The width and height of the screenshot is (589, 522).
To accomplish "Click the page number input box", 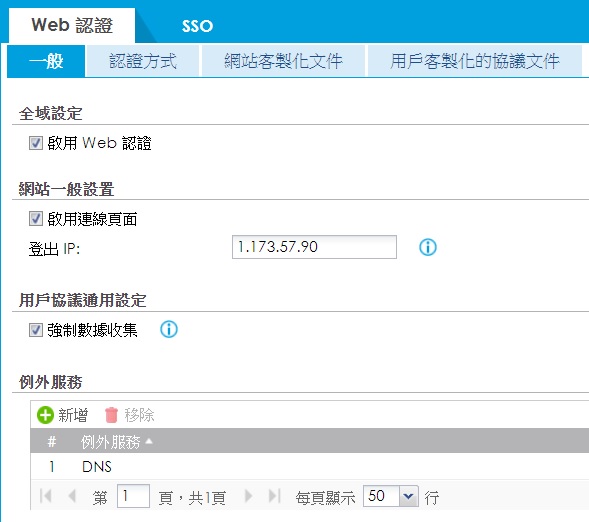I will coord(133,496).
